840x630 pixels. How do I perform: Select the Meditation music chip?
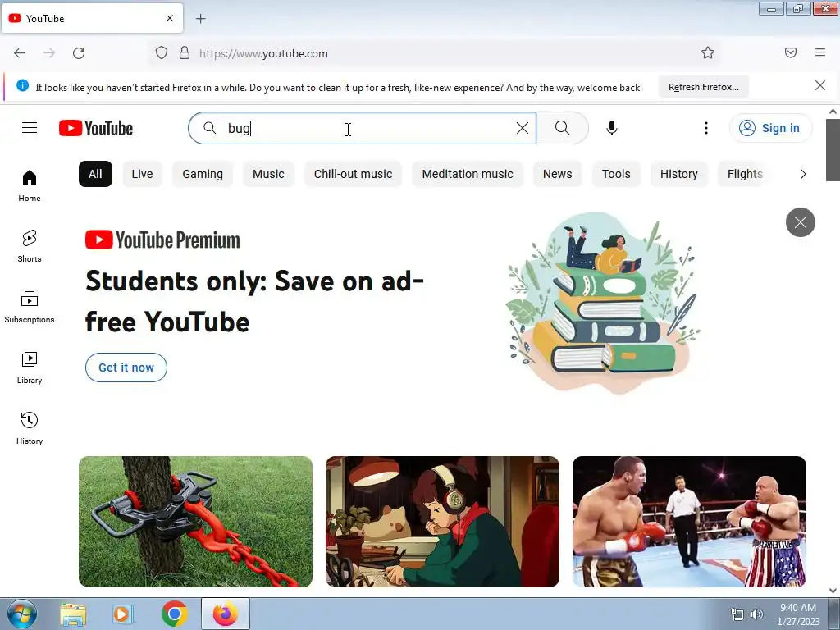(468, 174)
